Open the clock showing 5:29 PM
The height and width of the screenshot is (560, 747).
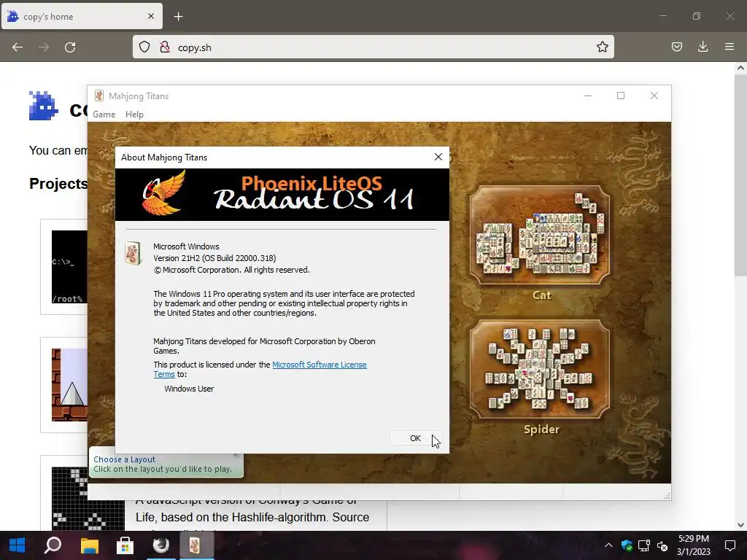click(694, 545)
